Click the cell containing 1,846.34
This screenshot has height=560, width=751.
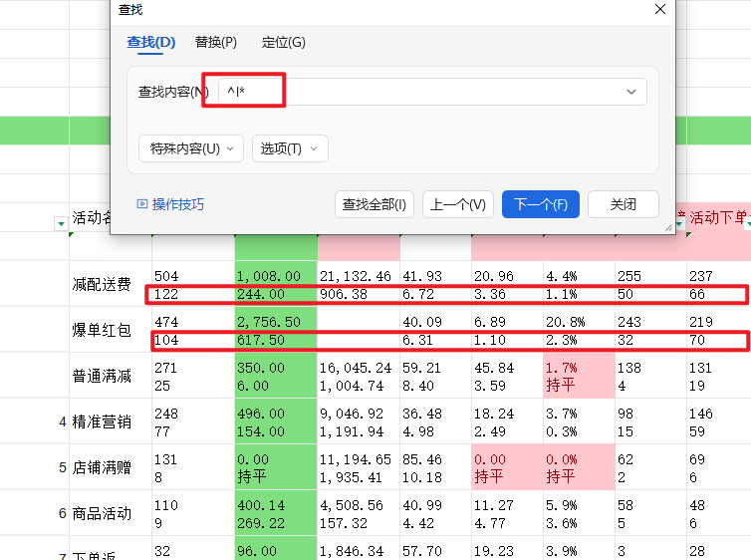(x=359, y=548)
